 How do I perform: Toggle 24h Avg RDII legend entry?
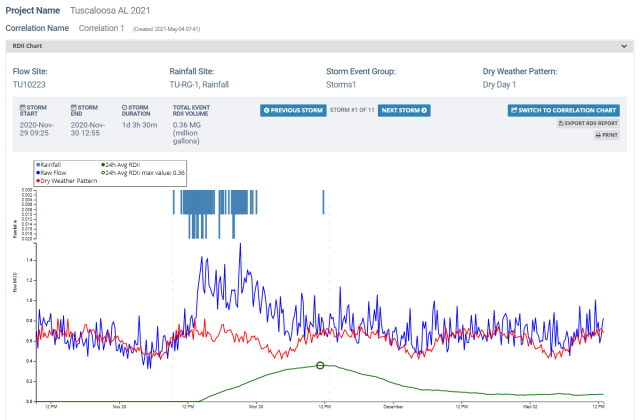[120, 165]
